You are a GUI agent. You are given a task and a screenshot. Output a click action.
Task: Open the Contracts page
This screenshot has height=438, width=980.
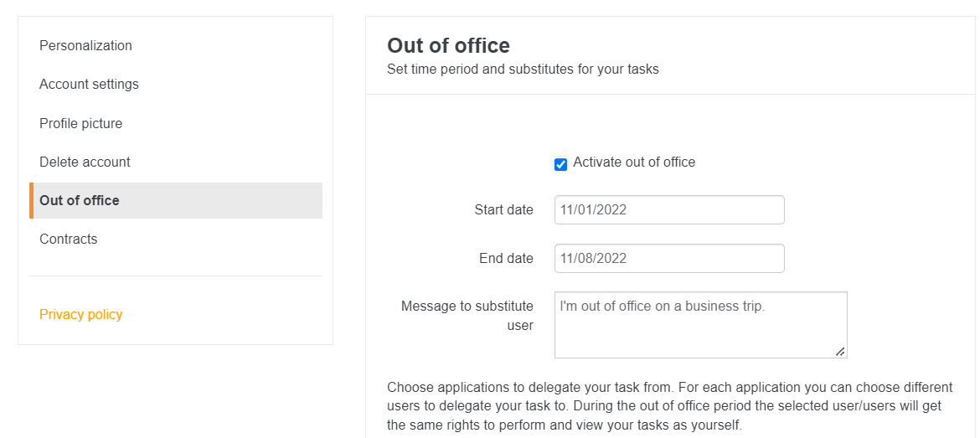pos(68,239)
